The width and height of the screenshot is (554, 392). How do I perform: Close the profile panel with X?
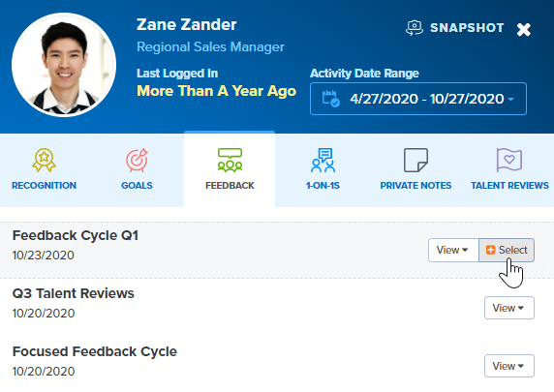coord(524,29)
